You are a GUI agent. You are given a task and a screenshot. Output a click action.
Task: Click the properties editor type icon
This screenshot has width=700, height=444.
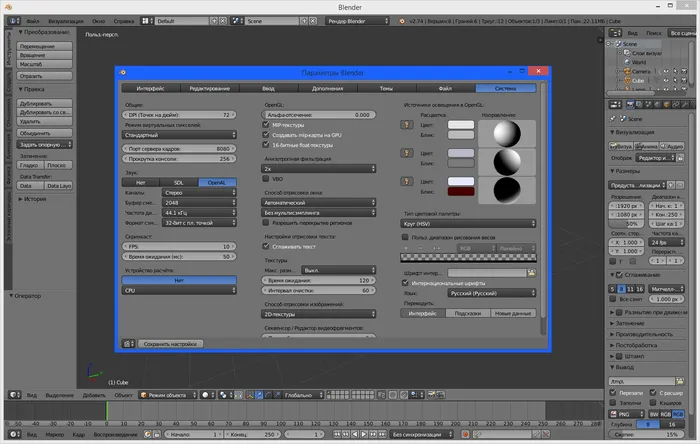click(x=616, y=104)
